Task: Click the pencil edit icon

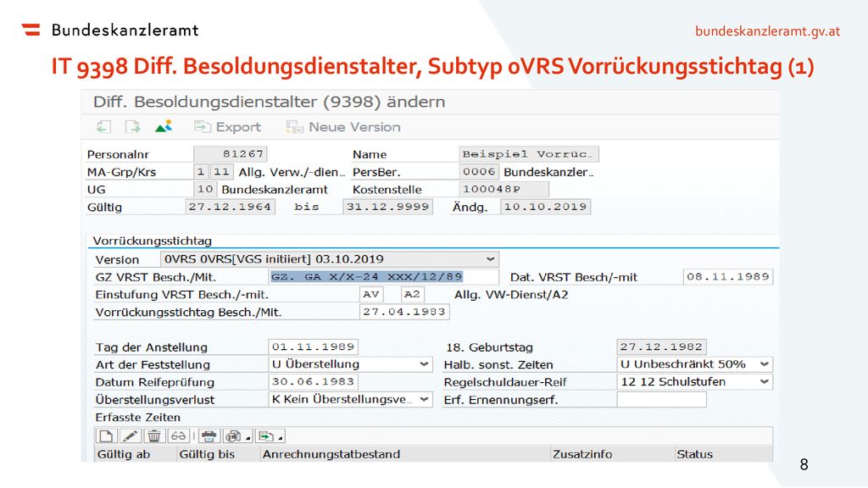Action: 130,436
